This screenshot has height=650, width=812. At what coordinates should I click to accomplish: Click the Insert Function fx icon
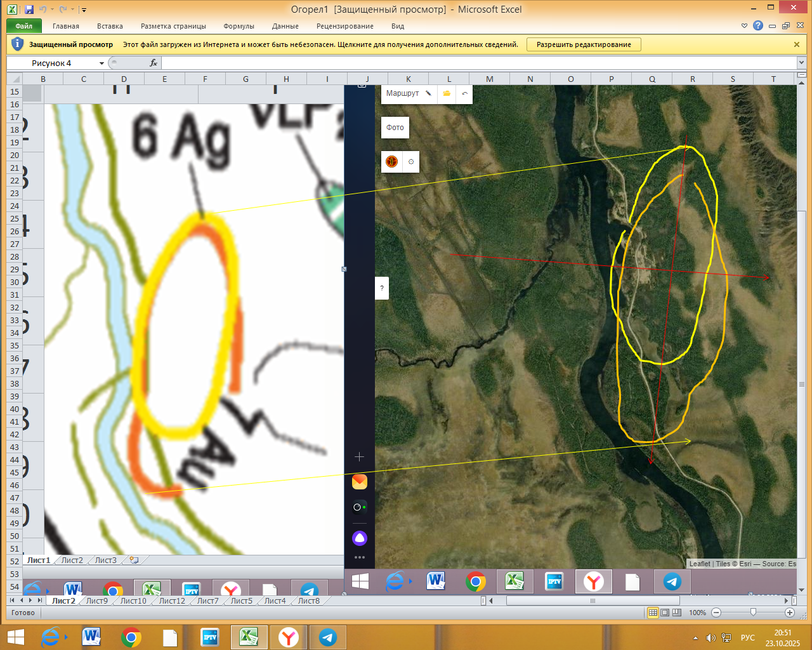point(154,63)
